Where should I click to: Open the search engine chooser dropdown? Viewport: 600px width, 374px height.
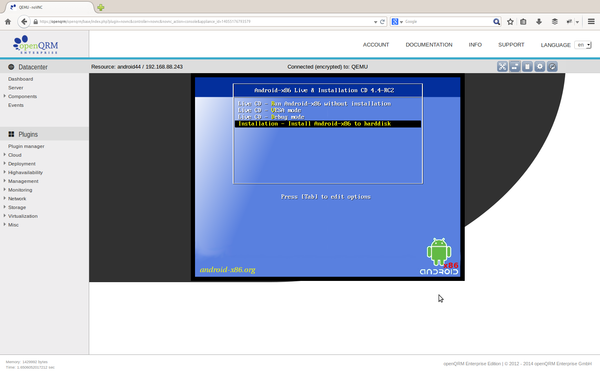click(x=397, y=22)
